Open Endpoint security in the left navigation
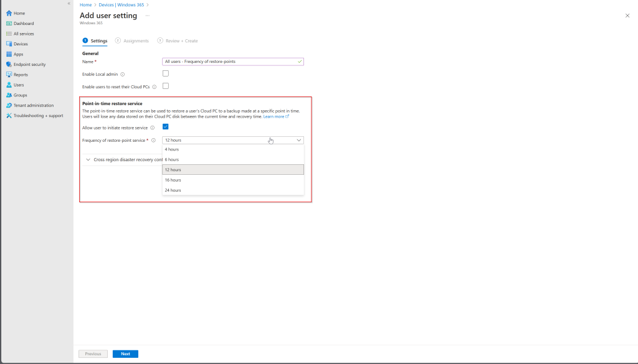 point(30,64)
